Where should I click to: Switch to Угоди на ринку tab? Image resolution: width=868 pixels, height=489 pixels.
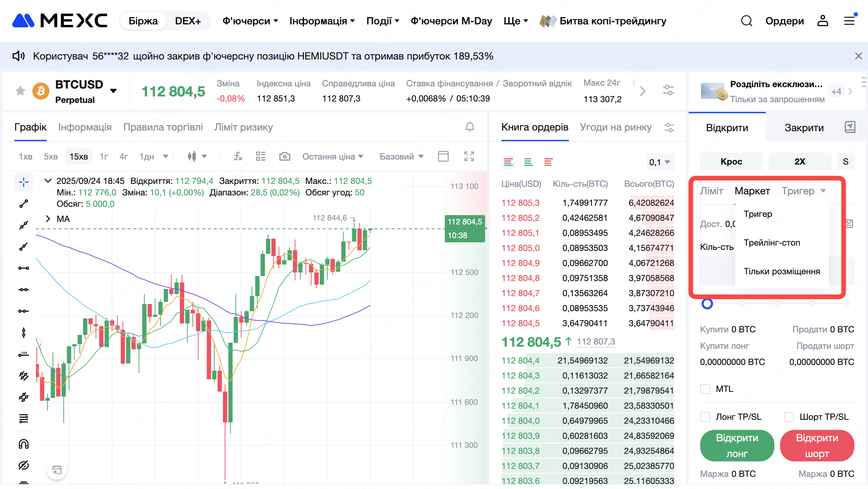[x=615, y=127]
